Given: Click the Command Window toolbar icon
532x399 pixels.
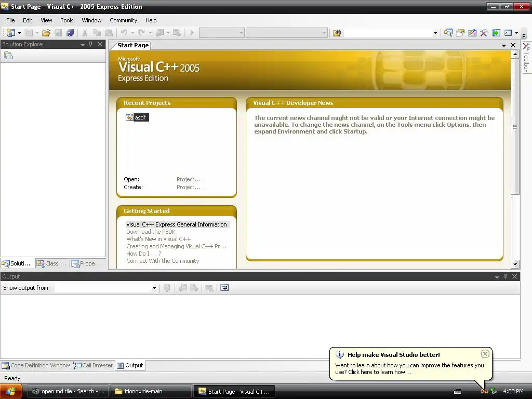Looking at the screenshot, I should point(508,33).
